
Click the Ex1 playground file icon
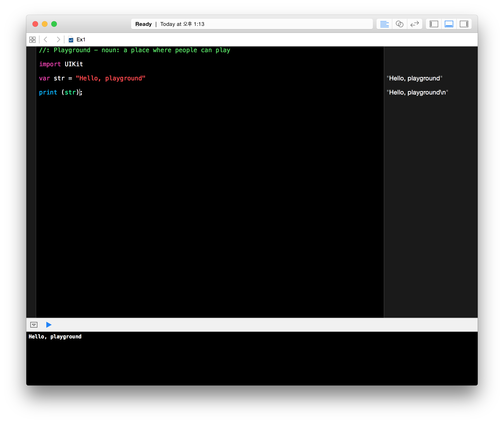pos(71,39)
